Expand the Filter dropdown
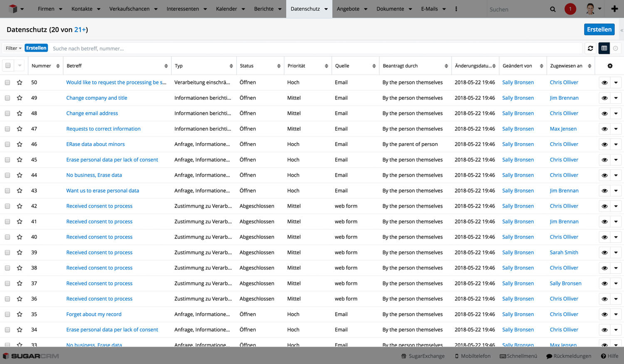Viewport: 624px width, 364px height. (x=13, y=48)
